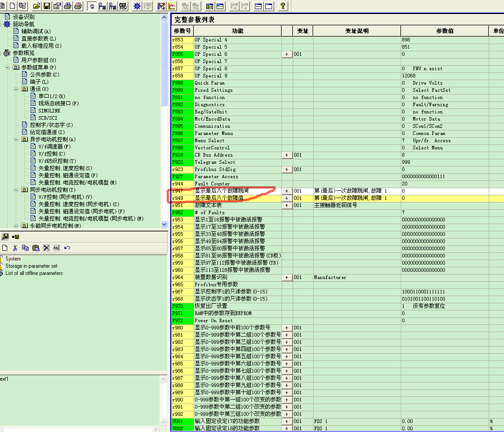This screenshot has height=432, width=504.
Task: Click the paste clipboard icon in lower panel
Action: pyautogui.click(x=36, y=248)
